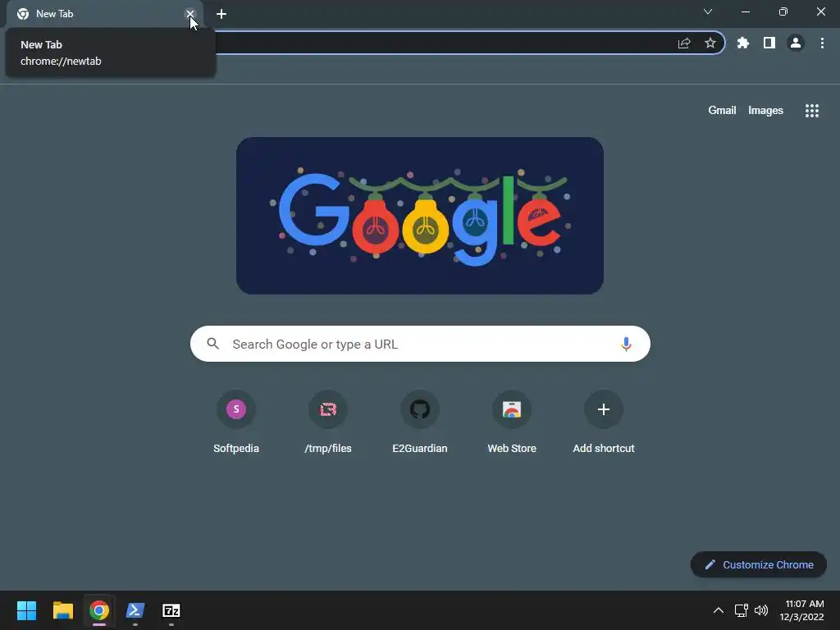Minimize the Chrome window
This screenshot has height=630, width=840.
pos(746,11)
